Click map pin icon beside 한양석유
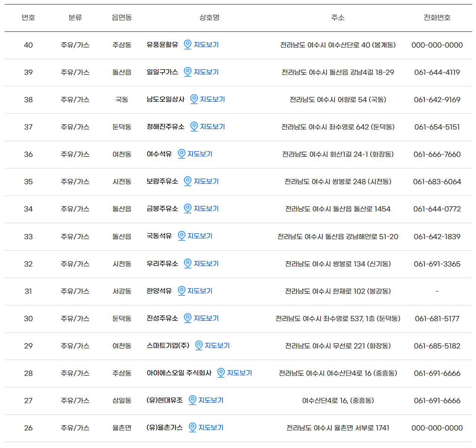 182,291
